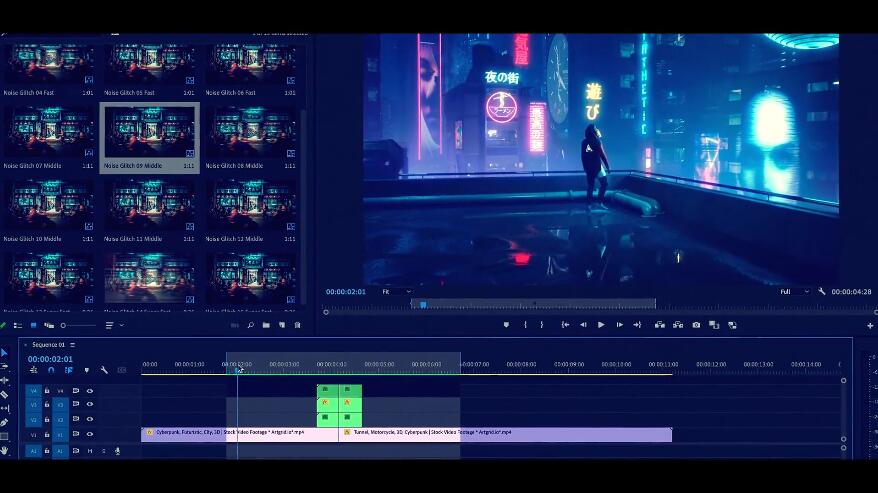The image size is (878, 493).
Task: Select the Razor tool in the tools panel
Action: (4, 394)
